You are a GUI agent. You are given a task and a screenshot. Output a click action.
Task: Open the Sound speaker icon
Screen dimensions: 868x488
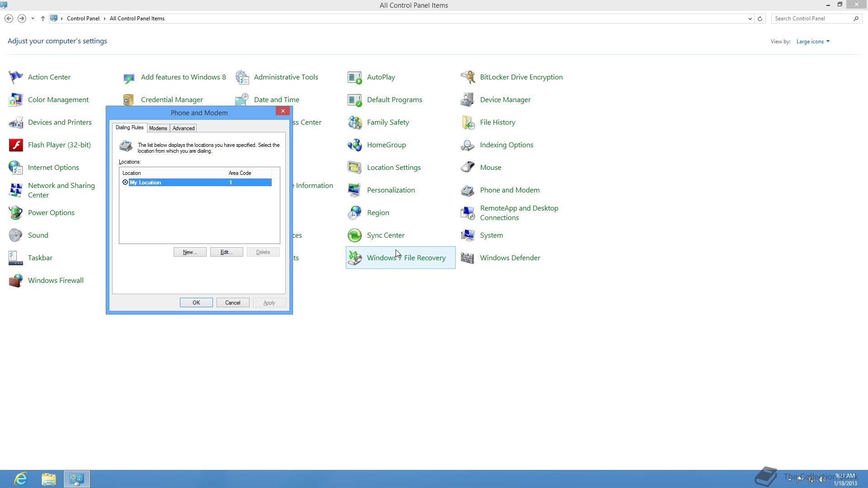16,235
